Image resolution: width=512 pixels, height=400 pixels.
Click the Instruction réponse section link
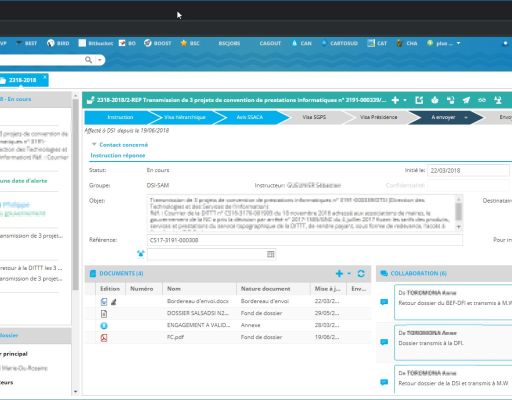point(118,155)
